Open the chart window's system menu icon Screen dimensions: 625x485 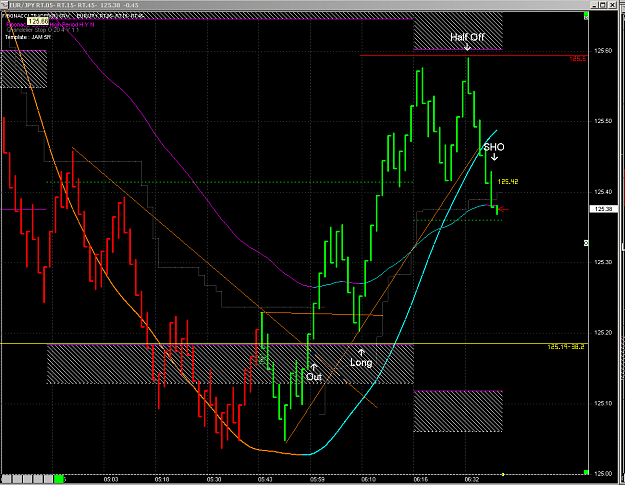click(4, 5)
